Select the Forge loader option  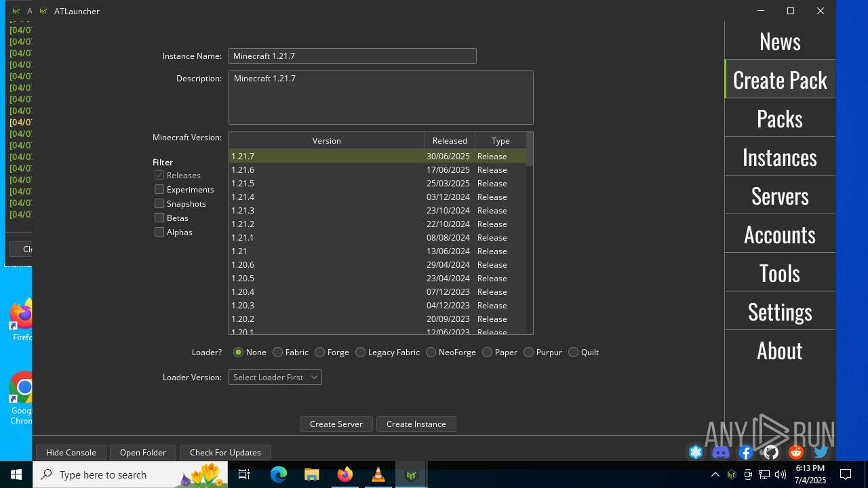tap(319, 352)
